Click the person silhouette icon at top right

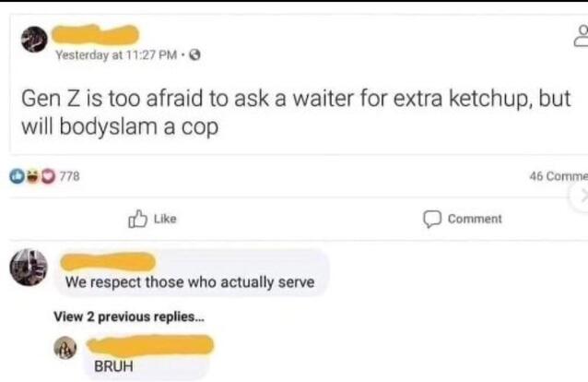582,36
